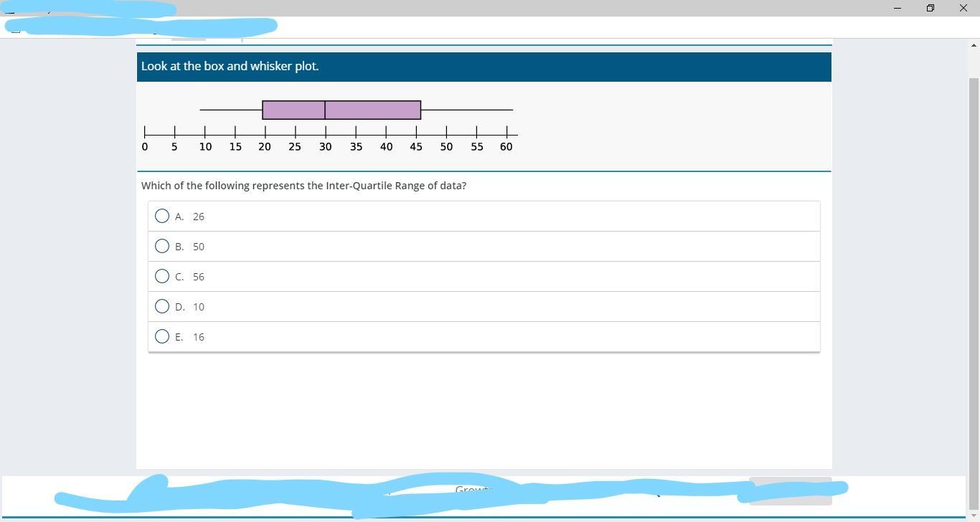Image resolution: width=980 pixels, height=522 pixels.
Task: Click the purple box in the box plot
Action: coord(341,110)
